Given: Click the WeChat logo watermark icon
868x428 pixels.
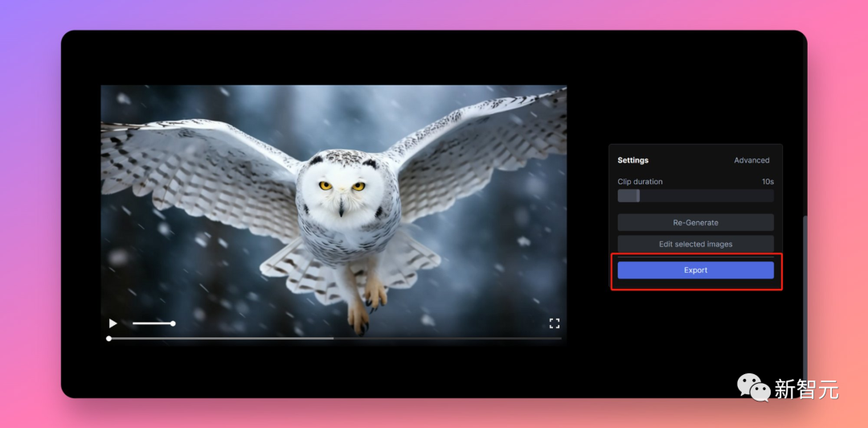Looking at the screenshot, I should coord(753,387).
